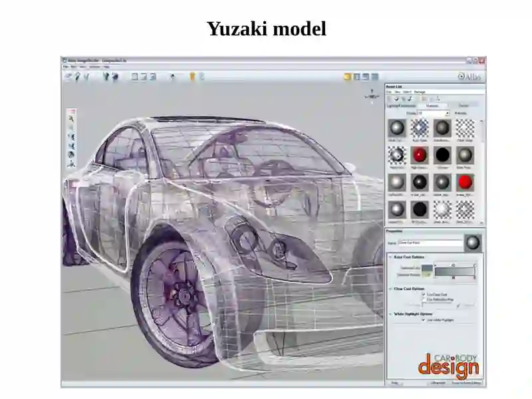Select the clear checkered material ending the top row
Screen dimensions: 532x399
465,128
